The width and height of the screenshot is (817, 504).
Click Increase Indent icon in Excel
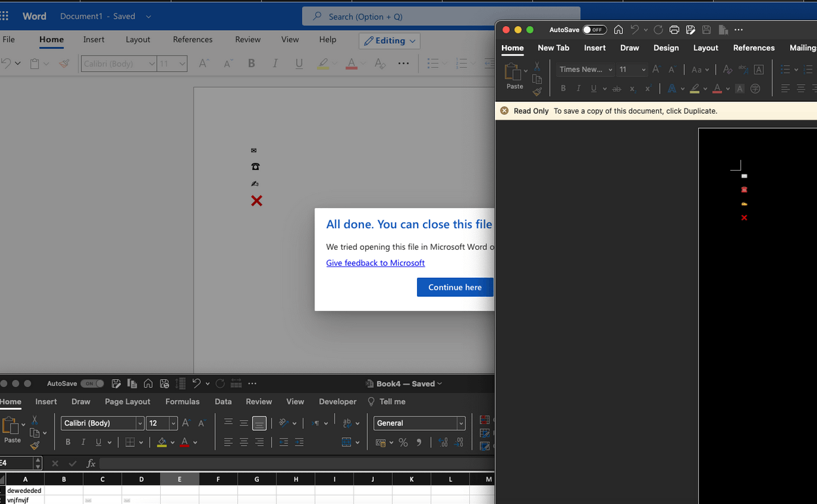pos(299,443)
